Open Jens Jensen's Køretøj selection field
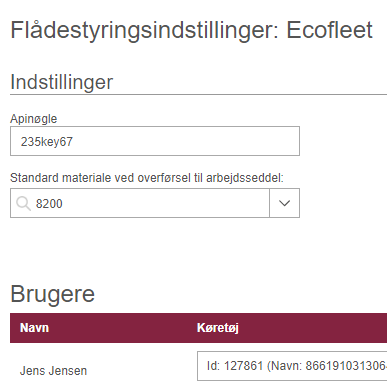The height and width of the screenshot is (392, 387). [292, 366]
